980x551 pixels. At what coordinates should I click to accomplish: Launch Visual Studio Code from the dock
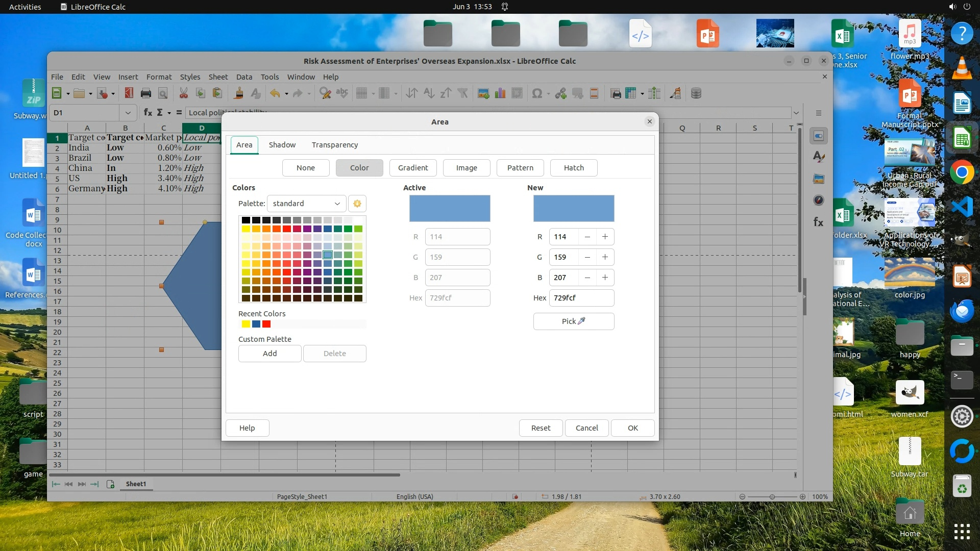pos(962,207)
